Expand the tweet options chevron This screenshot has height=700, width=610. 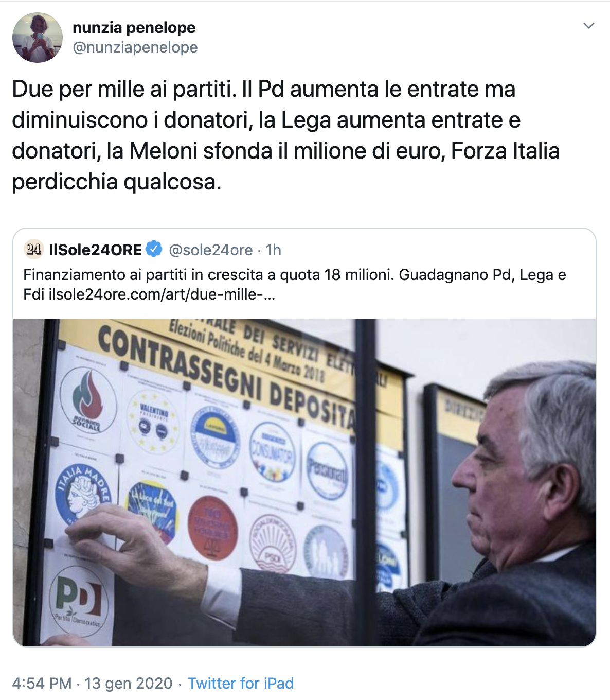point(589,26)
